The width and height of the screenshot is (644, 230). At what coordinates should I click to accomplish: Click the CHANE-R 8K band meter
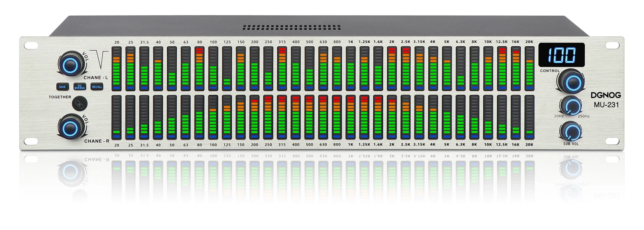pos(475,117)
